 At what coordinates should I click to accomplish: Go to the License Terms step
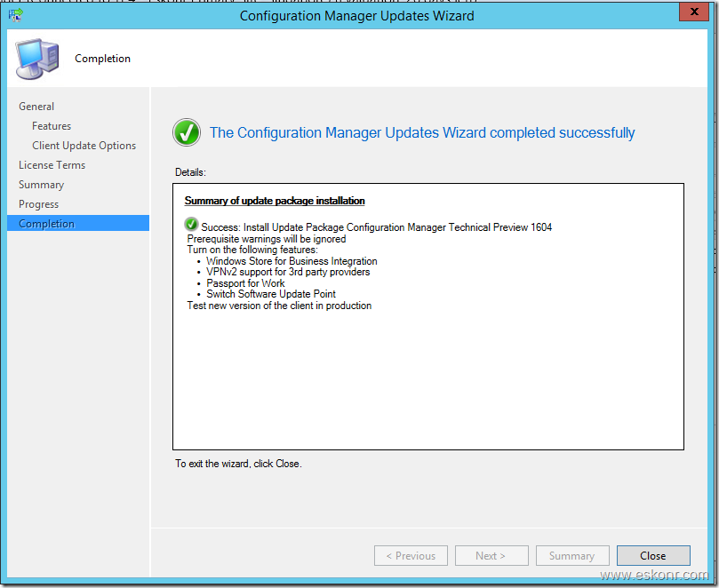[52, 165]
